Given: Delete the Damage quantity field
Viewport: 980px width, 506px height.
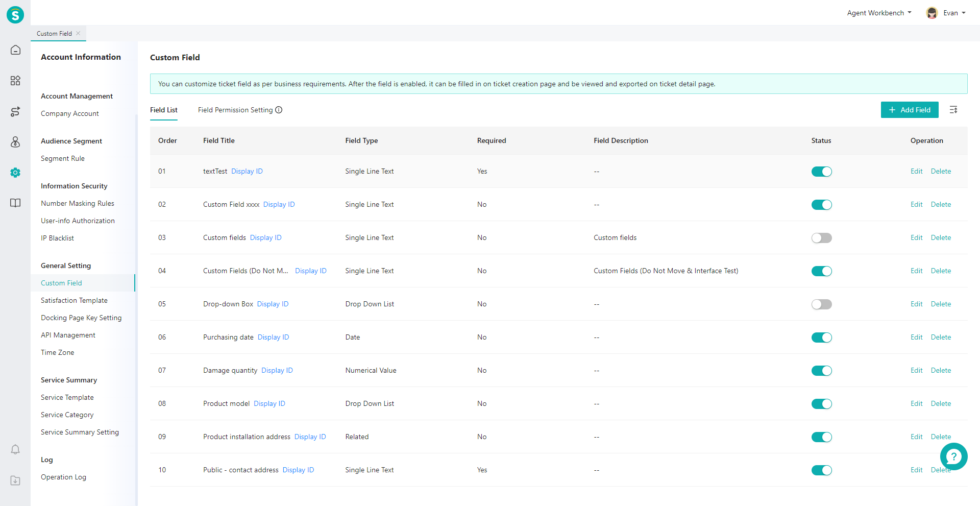Looking at the screenshot, I should click(x=941, y=370).
